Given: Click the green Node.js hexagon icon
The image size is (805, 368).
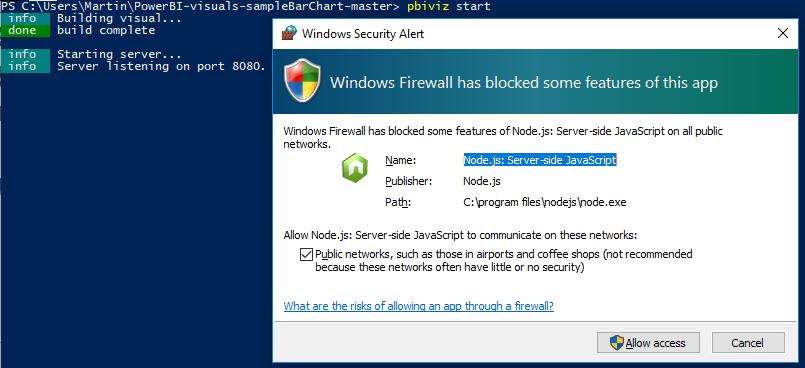Looking at the screenshot, I should (x=355, y=167).
